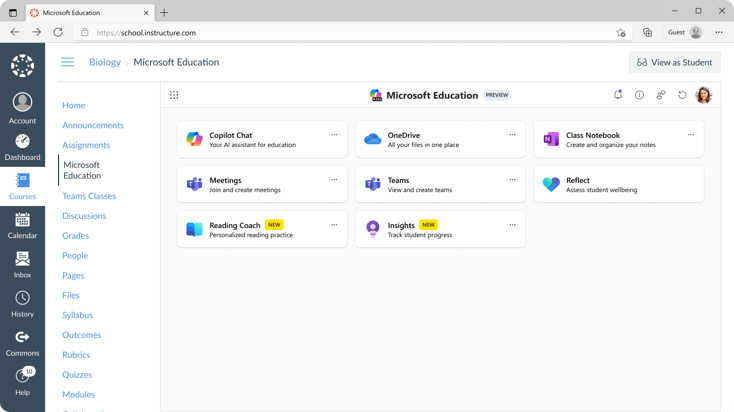
Task: Go to Assignments in course menu
Action: [x=86, y=145]
